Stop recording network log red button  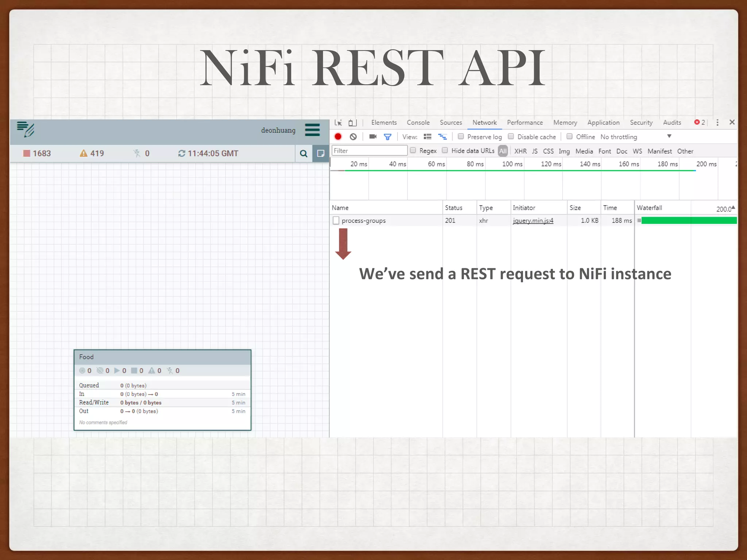[338, 137]
